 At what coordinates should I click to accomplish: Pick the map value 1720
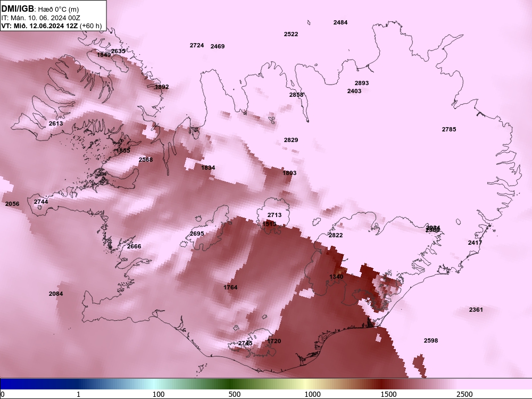click(x=274, y=342)
